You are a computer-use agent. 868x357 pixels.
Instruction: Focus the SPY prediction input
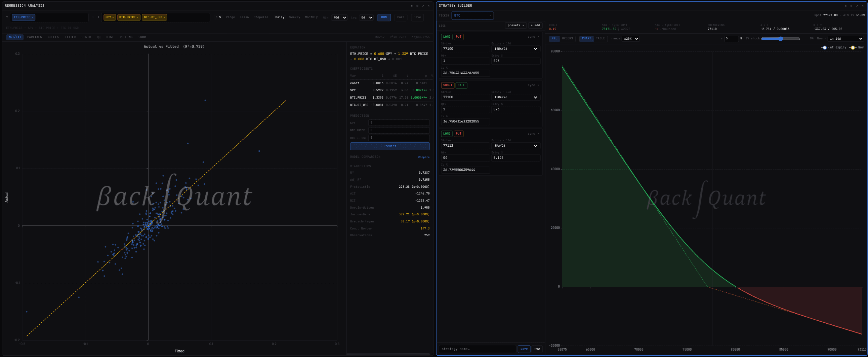(399, 123)
